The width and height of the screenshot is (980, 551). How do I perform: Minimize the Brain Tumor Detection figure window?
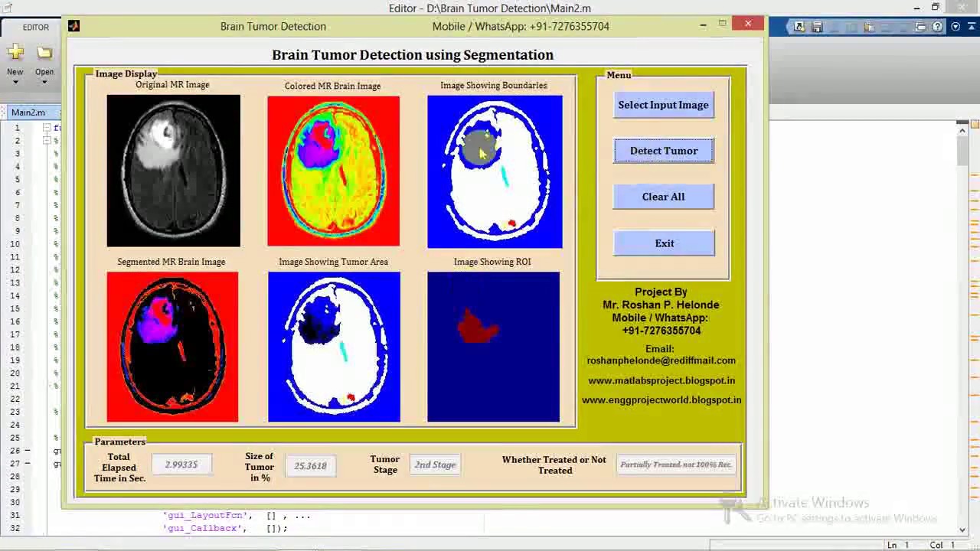pos(703,25)
